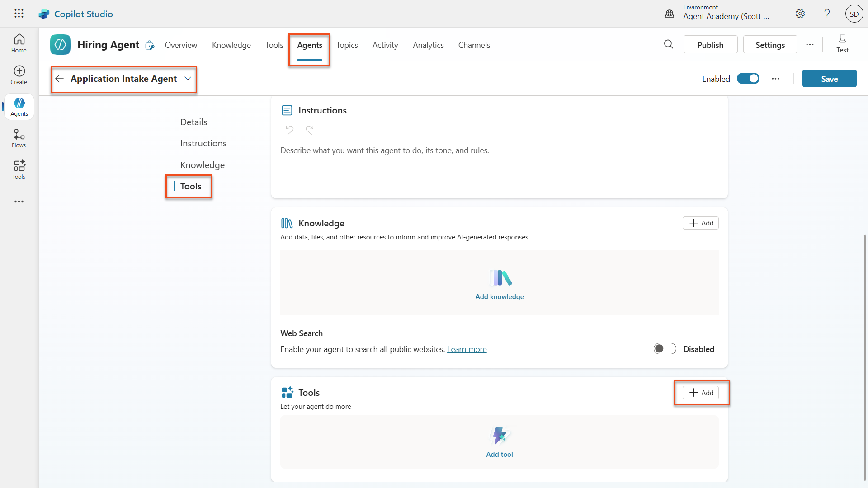This screenshot has width=868, height=488.
Task: Open the app launcher waffle icon
Action: click(x=19, y=14)
